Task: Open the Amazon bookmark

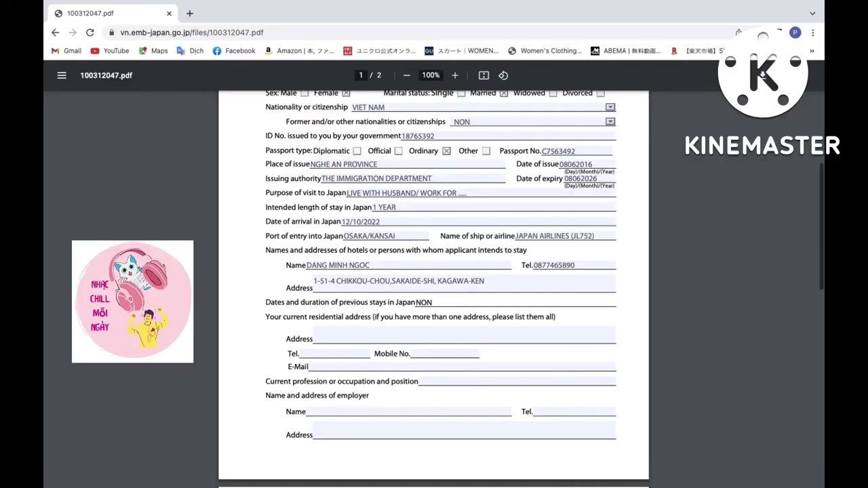Action: pos(299,51)
